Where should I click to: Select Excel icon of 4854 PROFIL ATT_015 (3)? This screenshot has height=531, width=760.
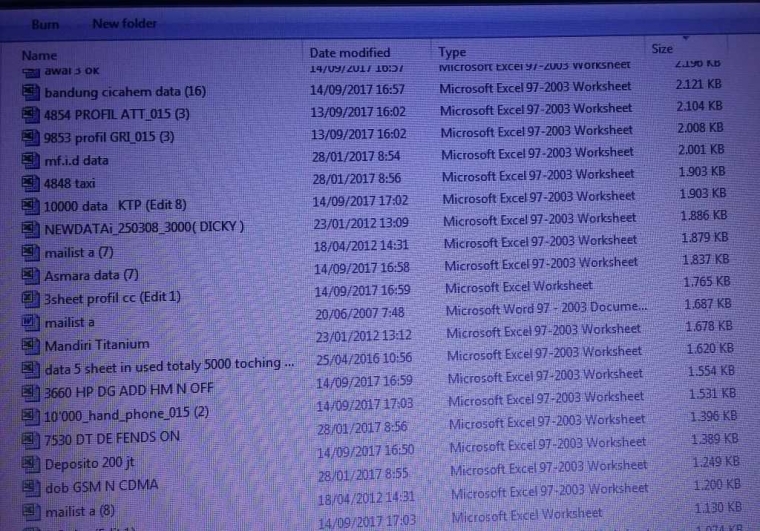[x=31, y=115]
